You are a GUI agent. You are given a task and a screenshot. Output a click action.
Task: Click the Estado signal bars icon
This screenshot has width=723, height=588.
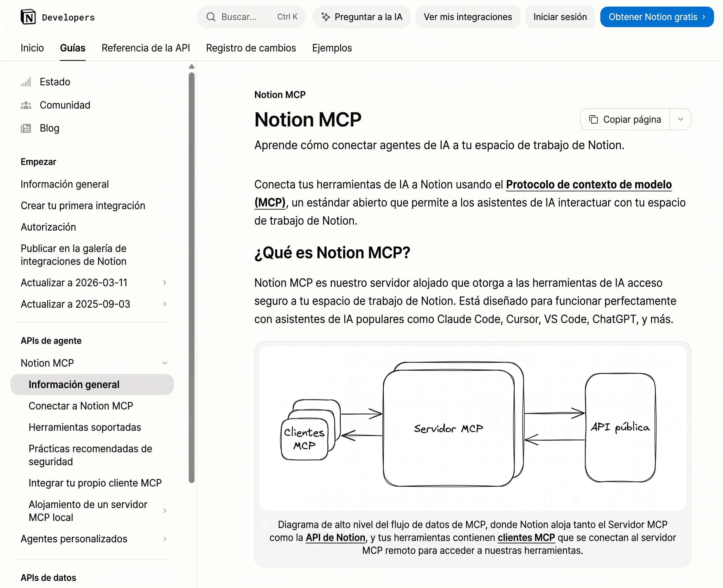click(26, 82)
